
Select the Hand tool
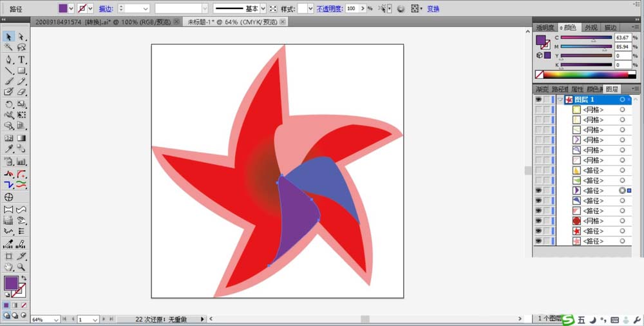click(8, 267)
